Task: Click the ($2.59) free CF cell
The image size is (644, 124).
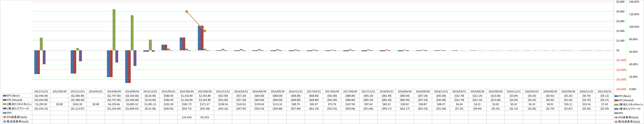Action: 605,108
